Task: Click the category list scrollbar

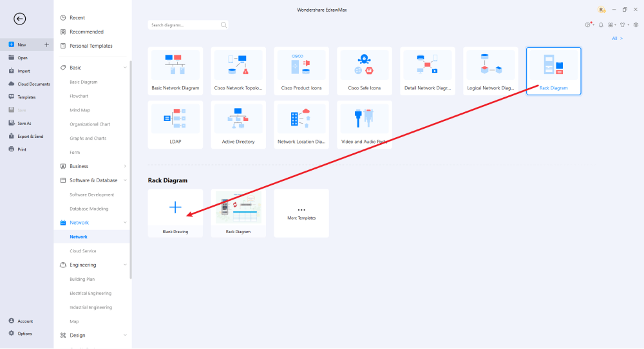Action: click(x=131, y=169)
